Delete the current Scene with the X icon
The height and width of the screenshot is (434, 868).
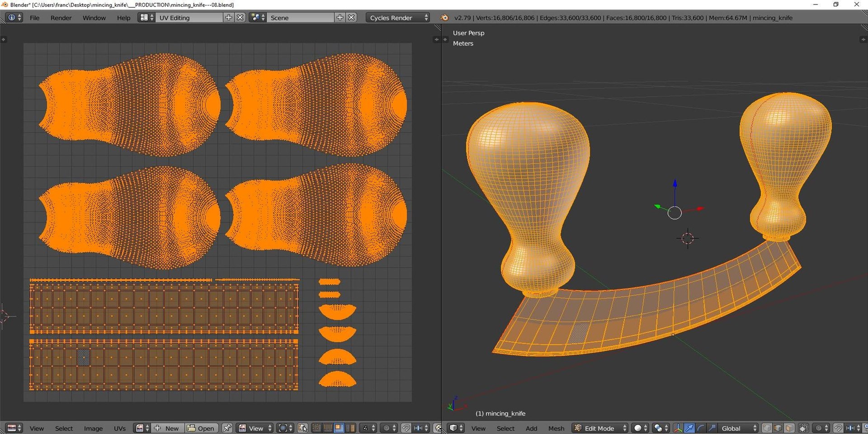352,18
